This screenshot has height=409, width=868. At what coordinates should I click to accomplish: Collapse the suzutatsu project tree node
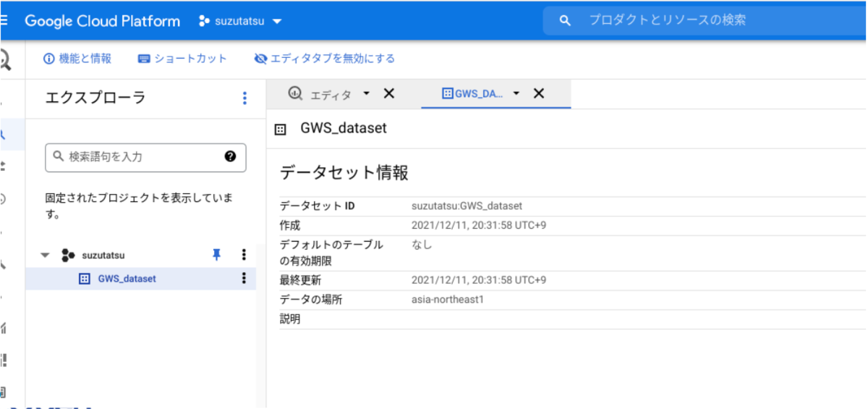(x=46, y=255)
